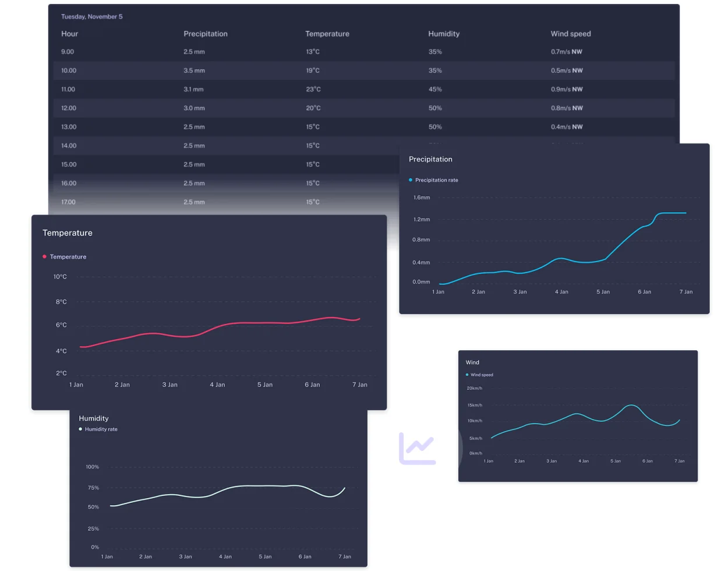Click 20km/h axis label in Wind chart
Screen dimensions: 728x571
point(475,388)
